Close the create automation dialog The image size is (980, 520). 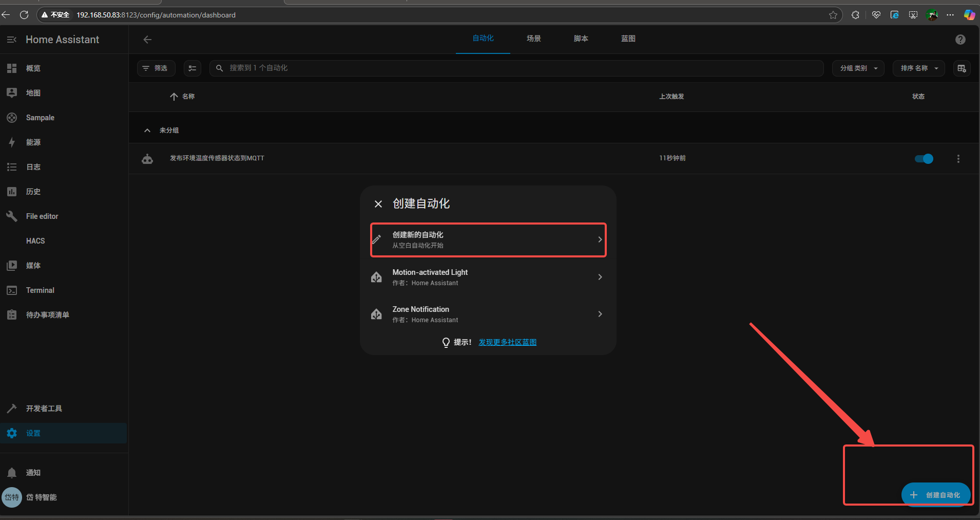point(378,204)
